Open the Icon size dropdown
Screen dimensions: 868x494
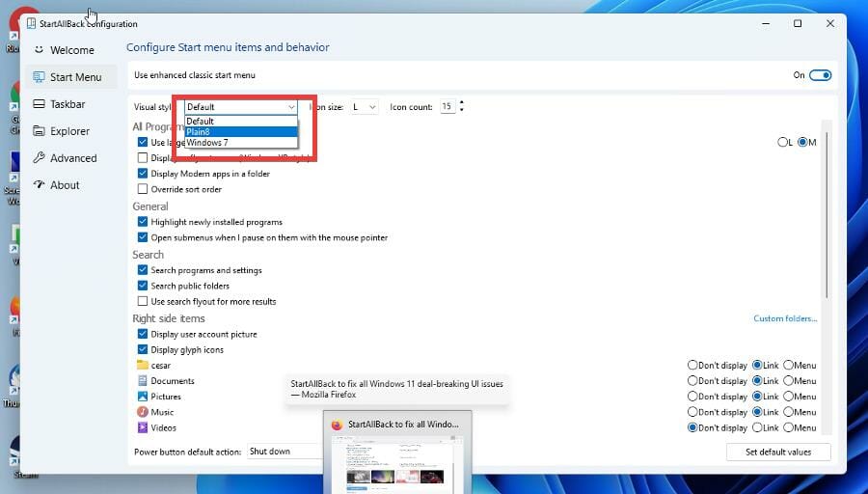pyautogui.click(x=364, y=107)
